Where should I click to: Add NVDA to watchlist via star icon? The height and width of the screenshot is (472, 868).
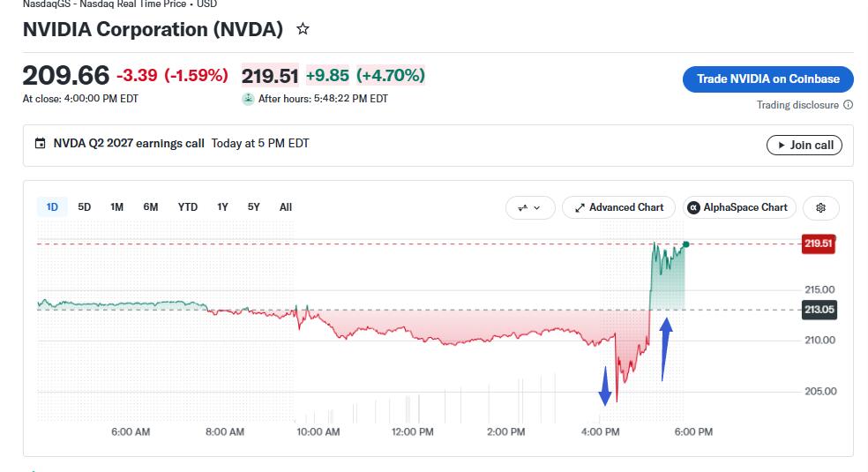(303, 29)
